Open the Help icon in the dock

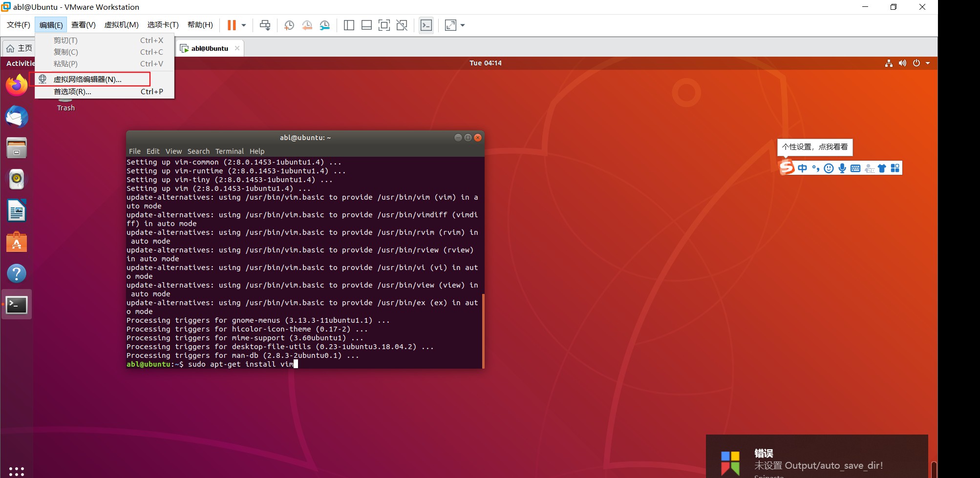[x=17, y=273]
